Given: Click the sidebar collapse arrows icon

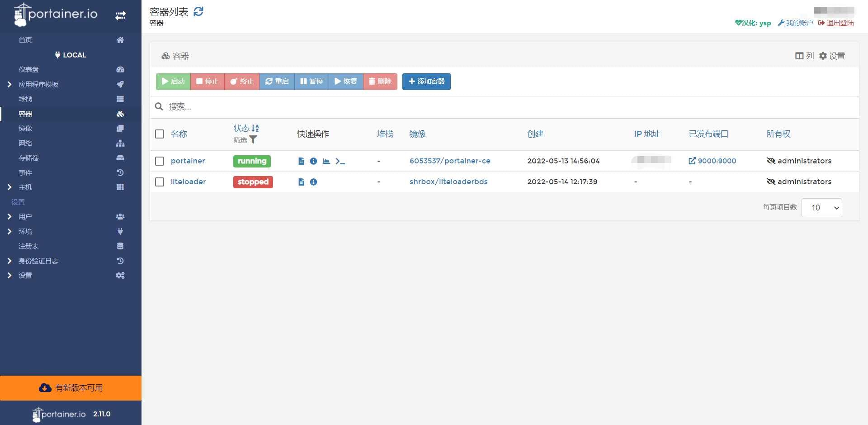Looking at the screenshot, I should click(120, 16).
